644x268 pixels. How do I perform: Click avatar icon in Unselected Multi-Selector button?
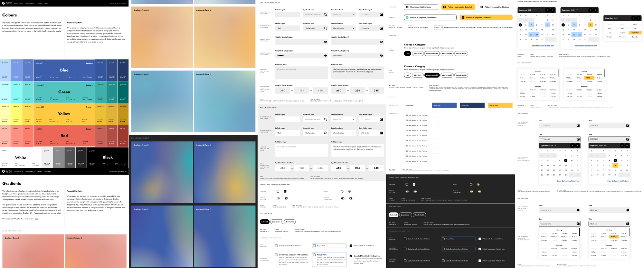click(408, 7)
